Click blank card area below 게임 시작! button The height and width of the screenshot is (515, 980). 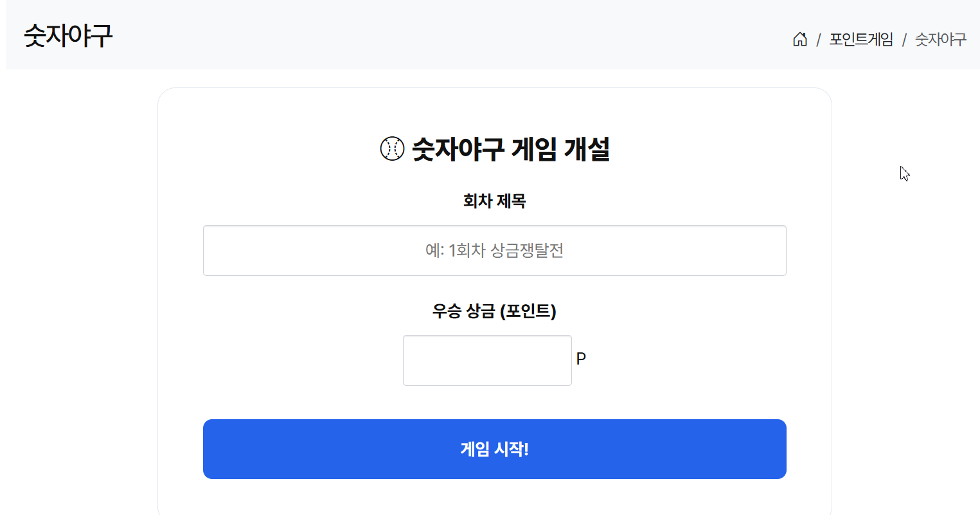[494, 498]
